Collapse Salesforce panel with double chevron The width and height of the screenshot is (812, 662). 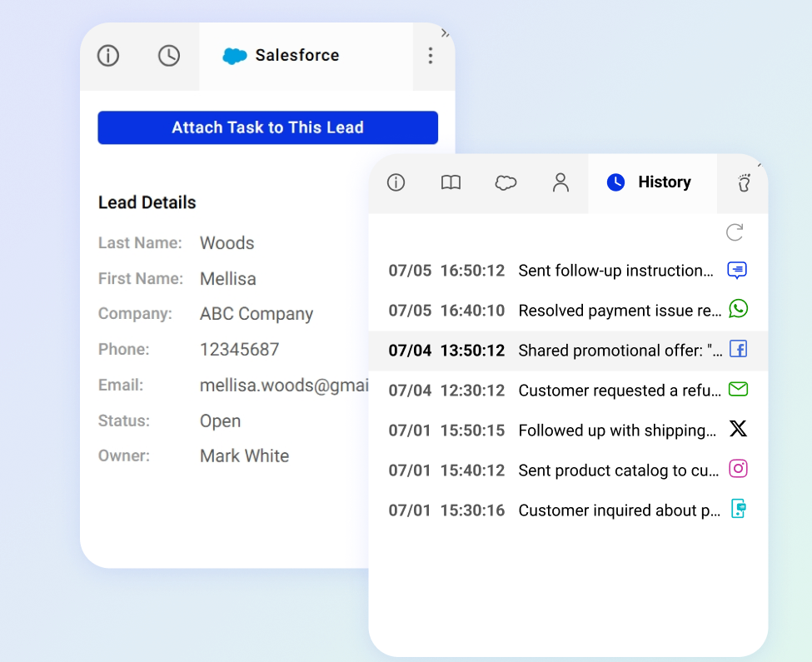445,33
